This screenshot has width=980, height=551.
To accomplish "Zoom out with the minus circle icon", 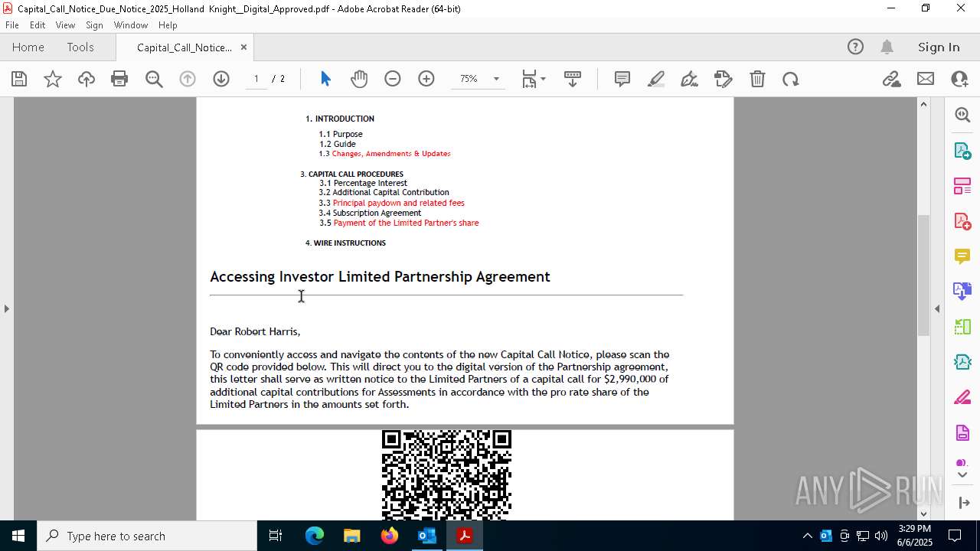I will [x=393, y=79].
